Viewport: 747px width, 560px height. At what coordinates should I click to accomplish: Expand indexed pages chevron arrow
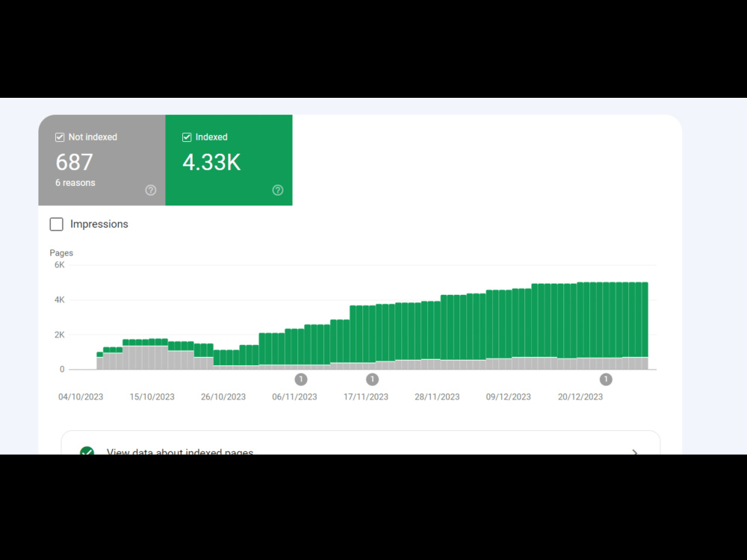[x=634, y=452]
